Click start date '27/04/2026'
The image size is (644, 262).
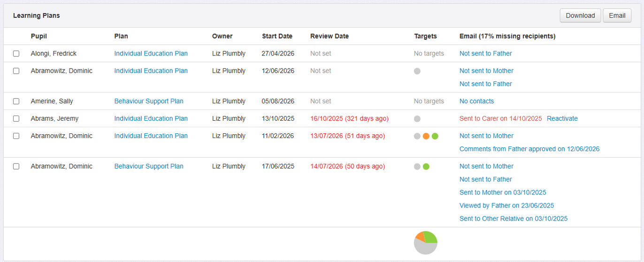(278, 54)
